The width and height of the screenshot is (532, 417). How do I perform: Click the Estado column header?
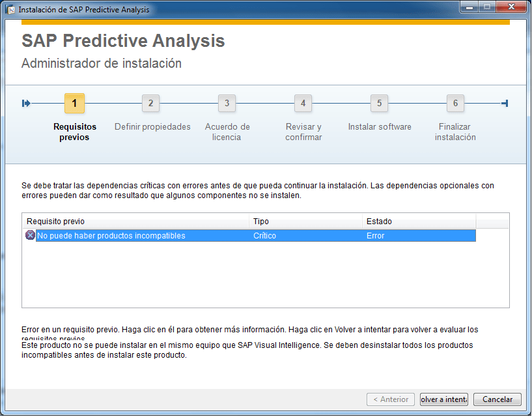pyautogui.click(x=418, y=222)
